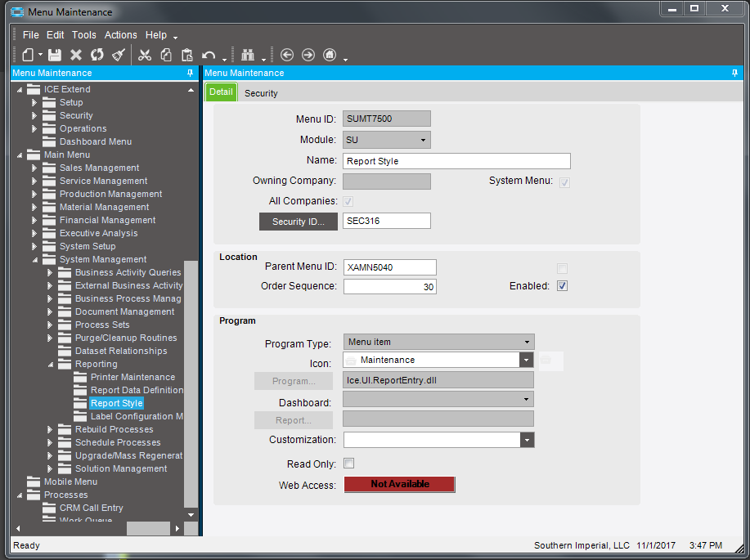Viewport: 750px width, 560px height.
Task: Click into the Name field
Action: pyautogui.click(x=456, y=161)
